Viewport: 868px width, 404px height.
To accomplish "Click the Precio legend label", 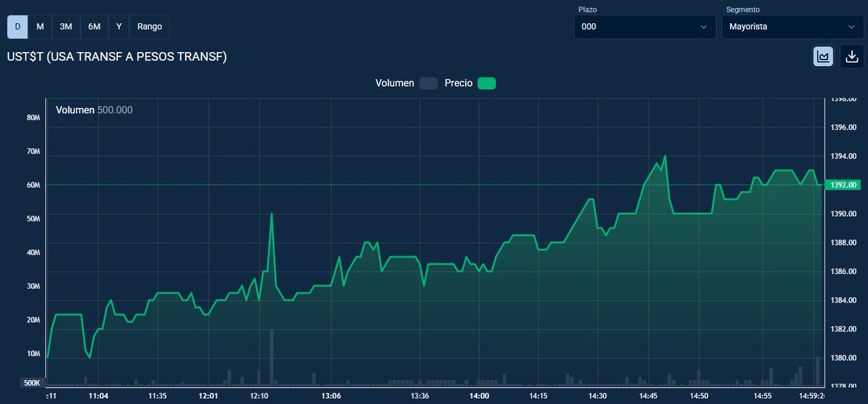I will click(459, 83).
